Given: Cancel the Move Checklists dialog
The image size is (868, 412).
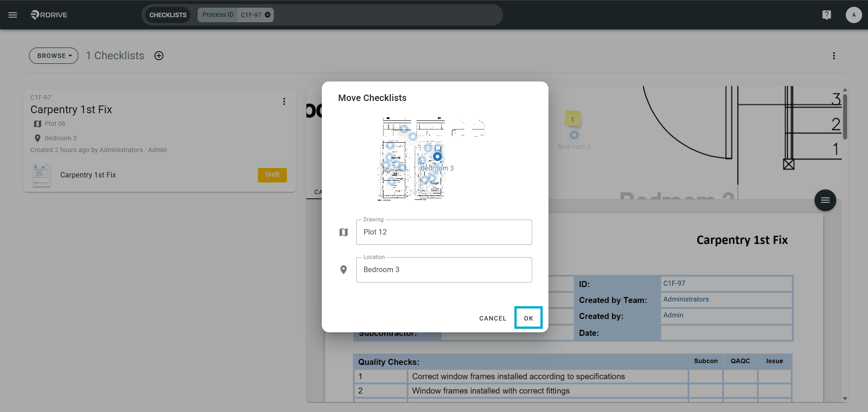Looking at the screenshot, I should click(x=493, y=318).
